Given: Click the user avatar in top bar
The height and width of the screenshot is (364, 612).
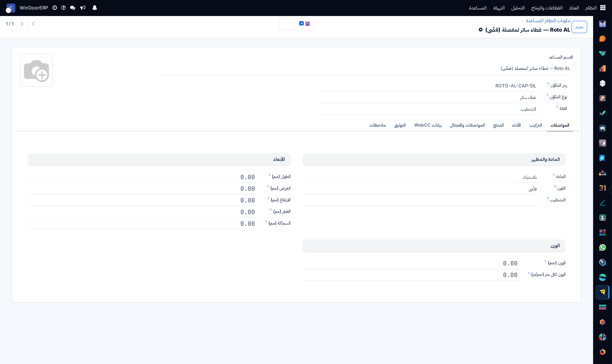Looking at the screenshot, I should click(11, 8).
